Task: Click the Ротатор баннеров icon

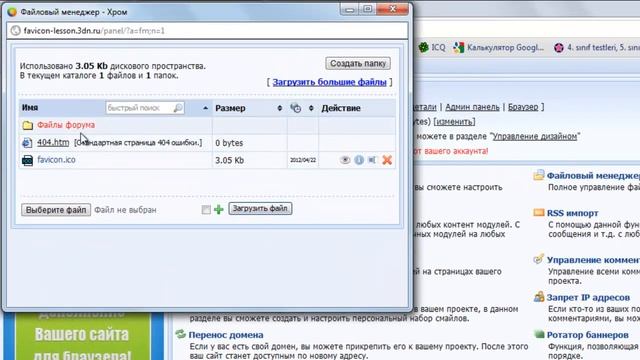Action: 539,335
